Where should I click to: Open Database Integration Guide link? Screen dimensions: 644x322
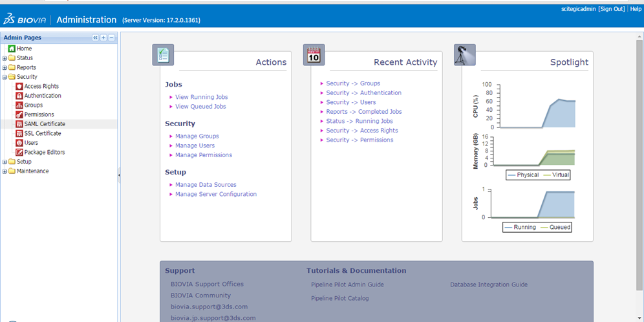489,284
